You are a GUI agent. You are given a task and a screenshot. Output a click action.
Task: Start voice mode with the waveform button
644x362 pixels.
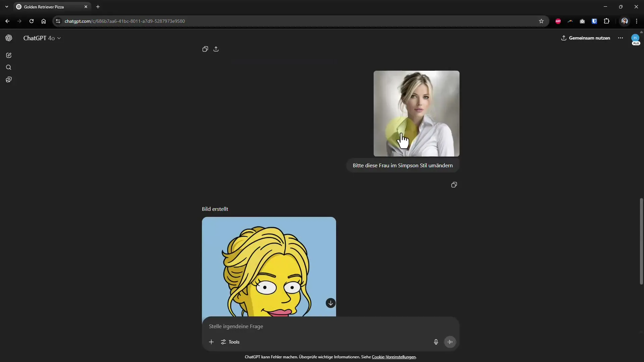(x=450, y=342)
